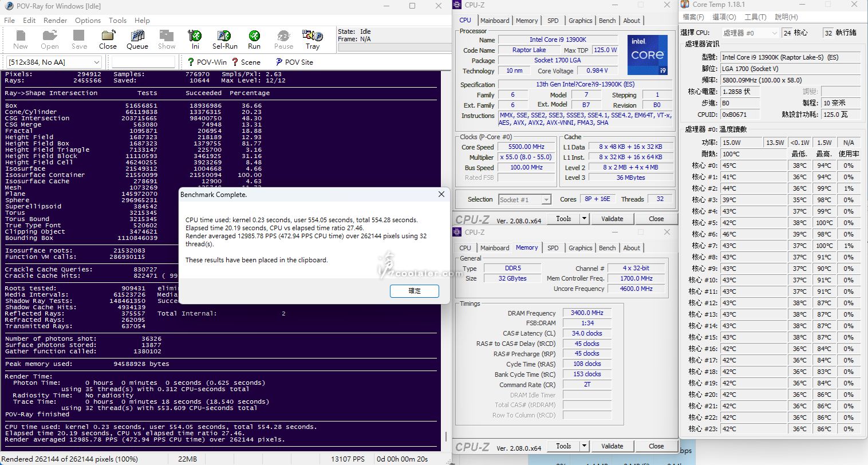Click the Core Temp title bar icon
The width and height of the screenshot is (868, 465).
click(x=686, y=5)
